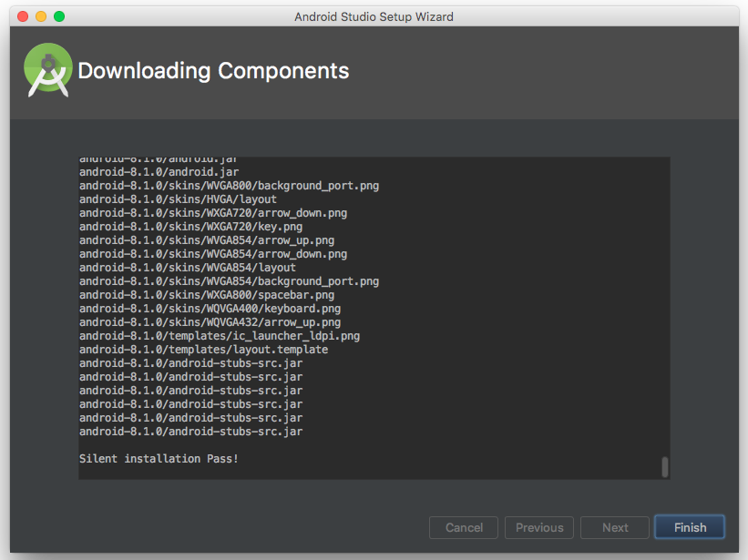The image size is (748, 560).
Task: Click the skins/WQVGA400/keyboard.png log line
Action: pyautogui.click(x=210, y=309)
